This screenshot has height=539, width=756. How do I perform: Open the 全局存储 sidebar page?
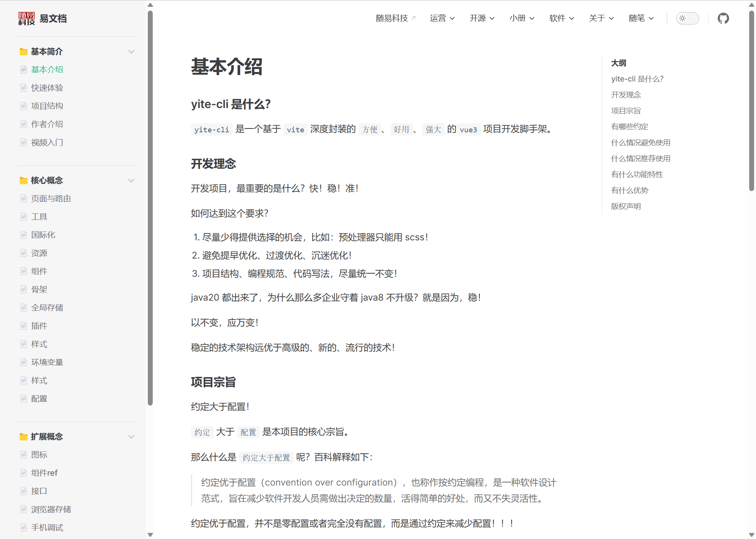[47, 308]
